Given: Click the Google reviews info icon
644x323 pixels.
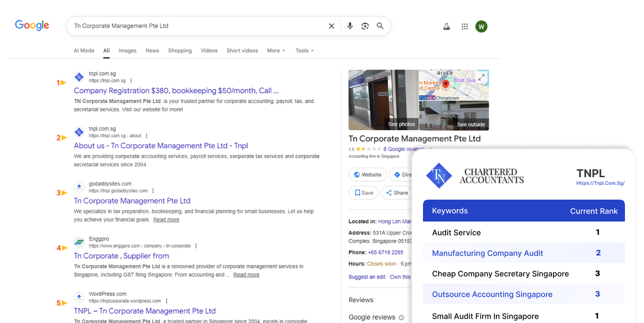Looking at the screenshot, I should 401,318.
